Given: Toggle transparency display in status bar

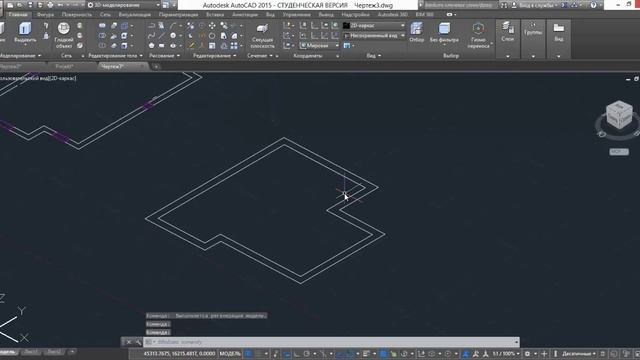Looking at the screenshot, I should [383, 354].
